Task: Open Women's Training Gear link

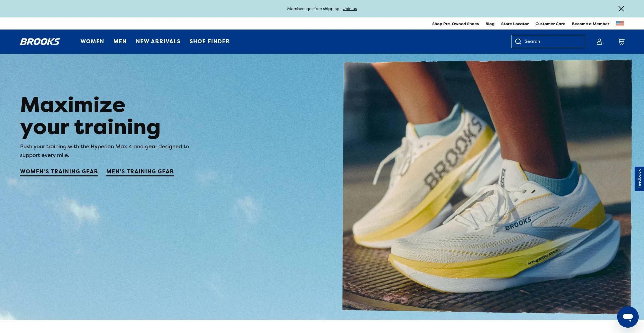Action: point(59,172)
